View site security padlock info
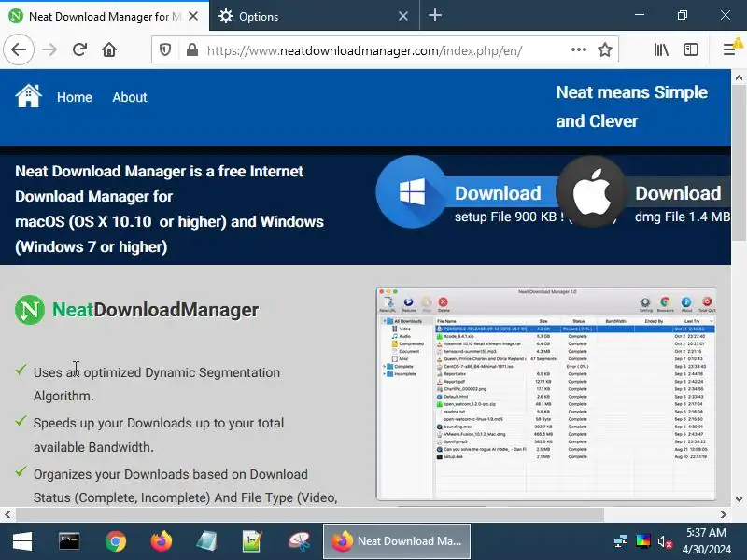This screenshot has width=747, height=560. point(192,49)
